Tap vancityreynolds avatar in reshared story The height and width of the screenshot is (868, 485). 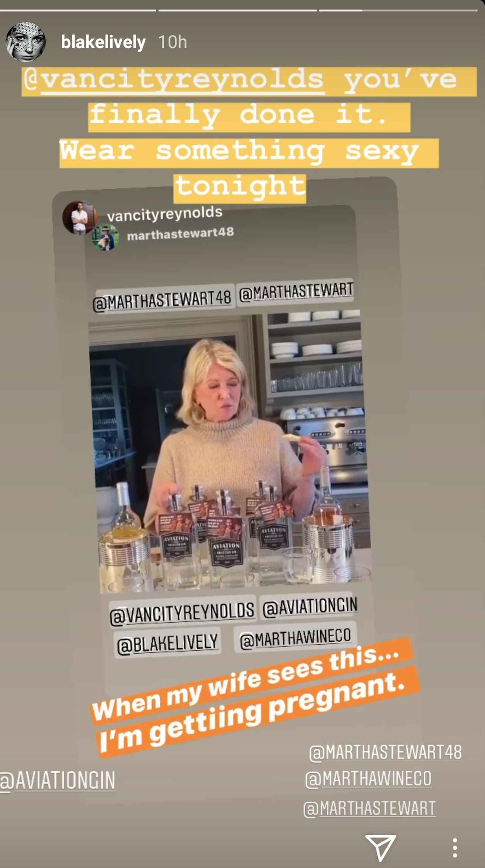click(x=80, y=217)
